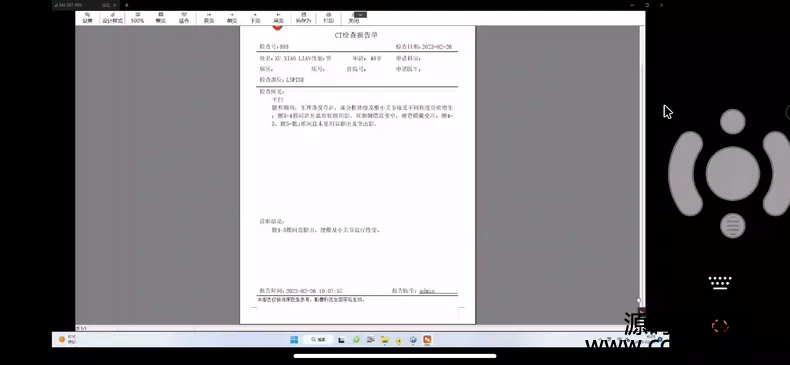Image resolution: width=790 pixels, height=365 pixels.
Task: Go to 前页 previous page
Action: pos(232,18)
